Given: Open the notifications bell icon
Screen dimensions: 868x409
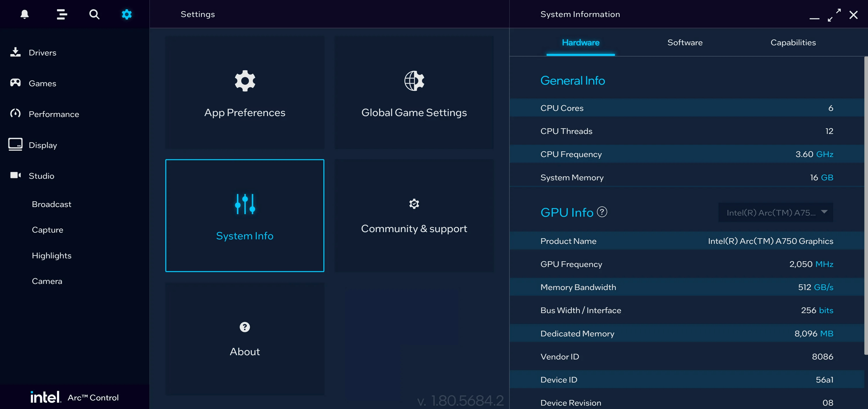Looking at the screenshot, I should [25, 14].
